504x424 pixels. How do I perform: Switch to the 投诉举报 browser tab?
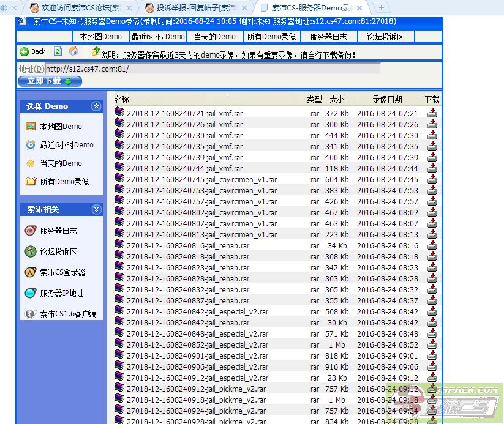(190, 8)
